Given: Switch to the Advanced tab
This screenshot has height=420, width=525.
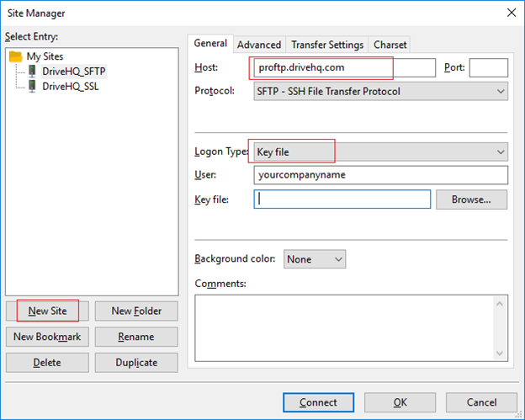Looking at the screenshot, I should coord(259,45).
